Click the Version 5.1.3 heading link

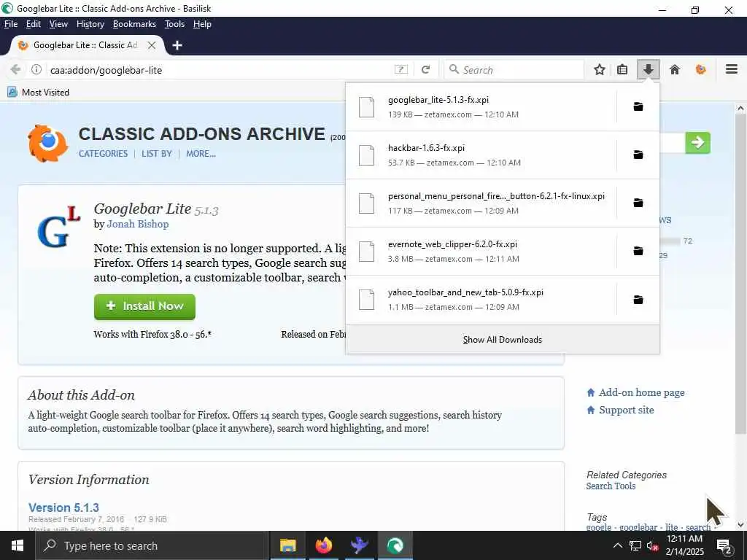point(64,507)
